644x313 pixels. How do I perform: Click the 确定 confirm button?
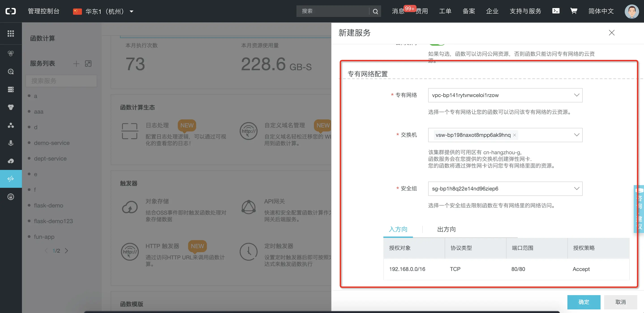(584, 302)
